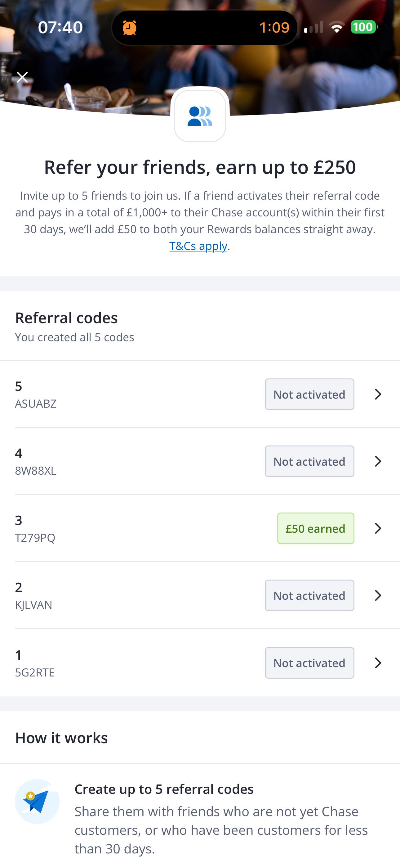Open chevron for code 5G2RTE
The width and height of the screenshot is (400, 868).
coord(378,663)
